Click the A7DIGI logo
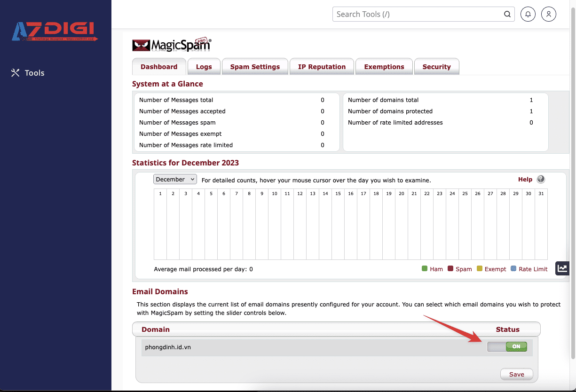The image size is (576, 392). (x=55, y=31)
